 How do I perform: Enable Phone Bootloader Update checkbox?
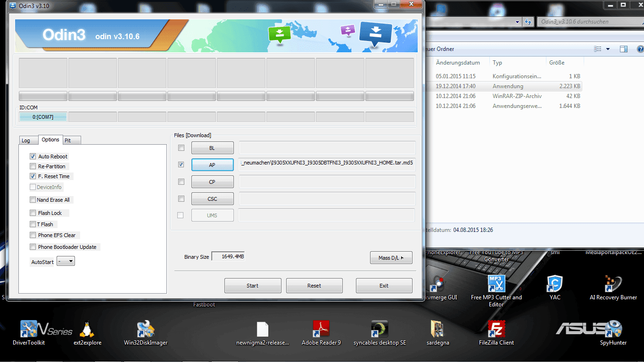tap(33, 247)
